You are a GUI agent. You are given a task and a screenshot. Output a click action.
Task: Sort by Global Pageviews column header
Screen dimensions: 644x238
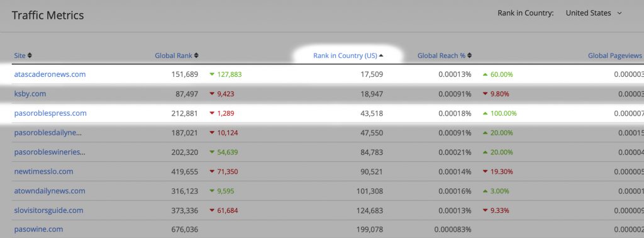[x=615, y=55]
